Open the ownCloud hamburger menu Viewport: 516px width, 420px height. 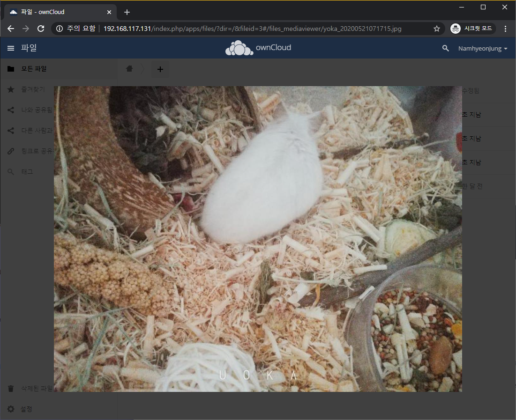[x=10, y=48]
